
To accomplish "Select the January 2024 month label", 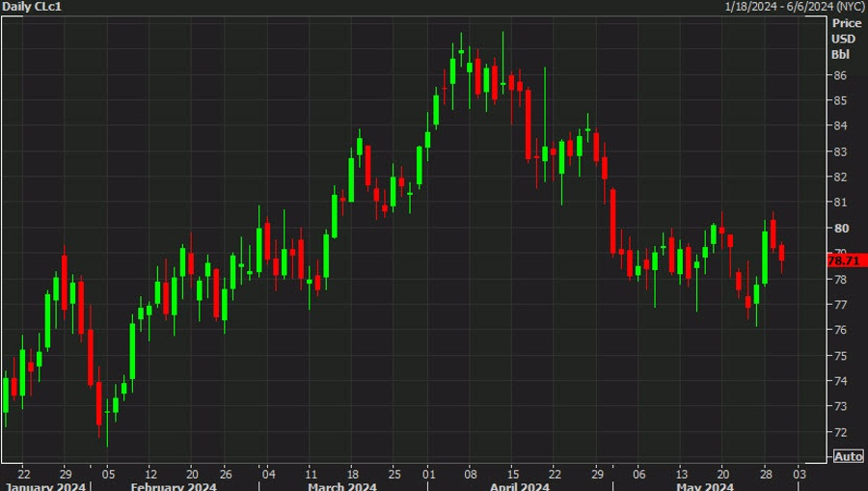I will coord(44,486).
